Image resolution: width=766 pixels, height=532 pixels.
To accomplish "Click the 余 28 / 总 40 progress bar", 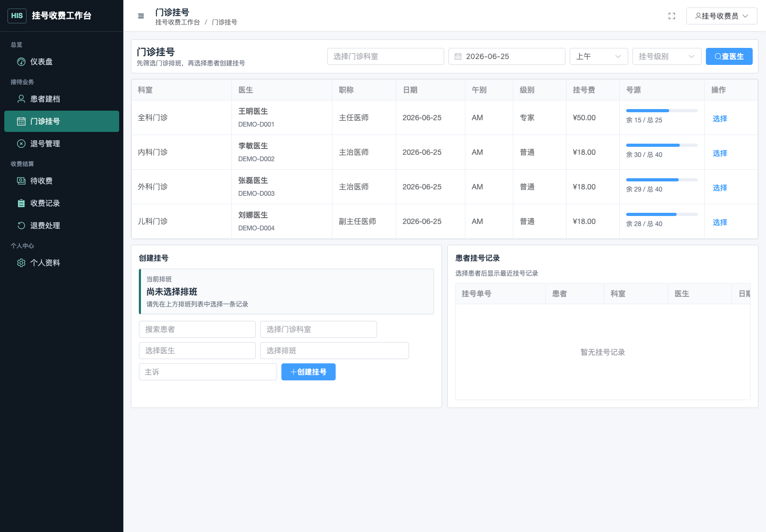I will [662, 214].
